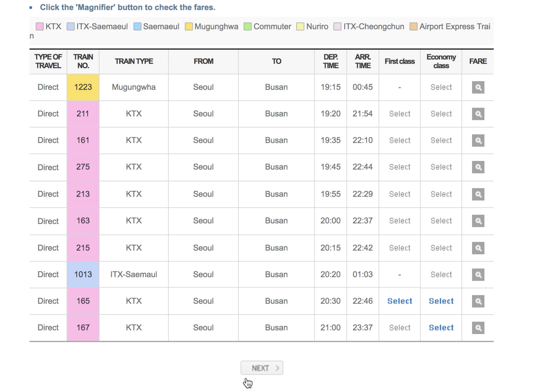Click Economy Select for train 163
Image resolution: width=554 pixels, height=392 pixels.
[441, 221]
